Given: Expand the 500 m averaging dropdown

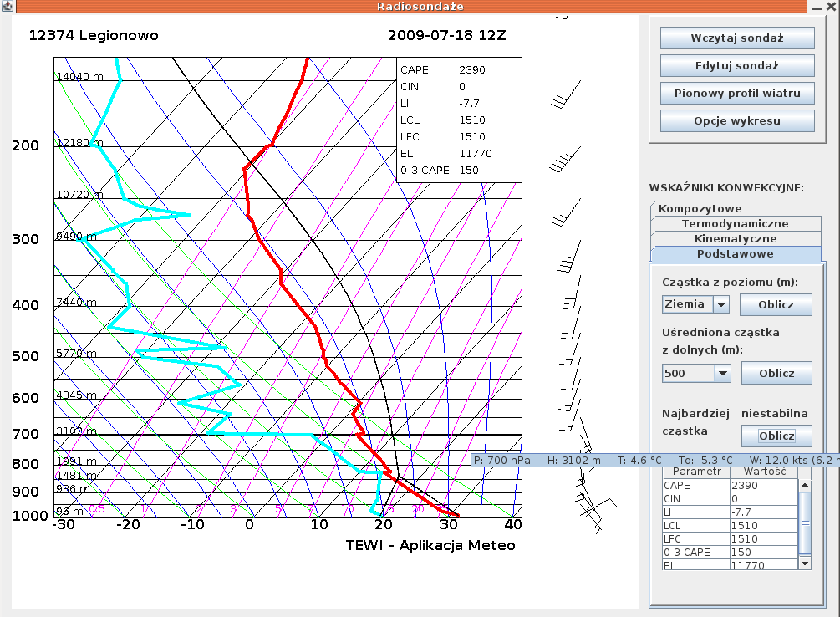Looking at the screenshot, I should click(x=723, y=373).
